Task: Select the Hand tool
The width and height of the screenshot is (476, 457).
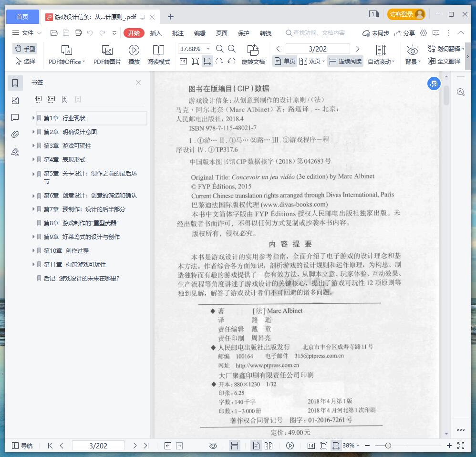Action: [x=25, y=49]
